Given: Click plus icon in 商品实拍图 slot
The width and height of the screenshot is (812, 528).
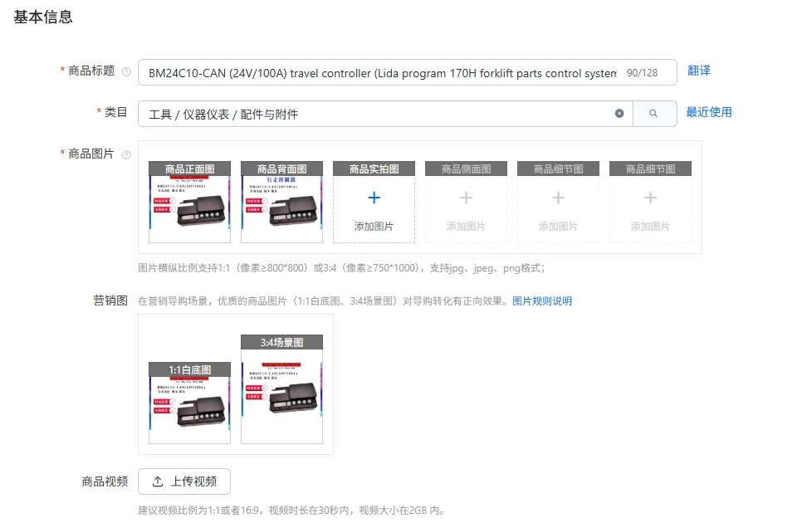Looking at the screenshot, I should (374, 198).
